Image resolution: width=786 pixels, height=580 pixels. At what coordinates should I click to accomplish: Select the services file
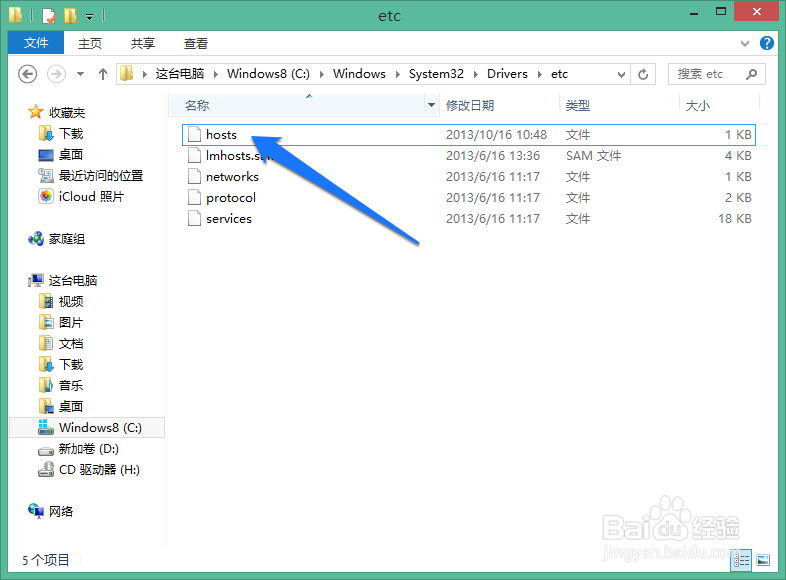coord(469,219)
